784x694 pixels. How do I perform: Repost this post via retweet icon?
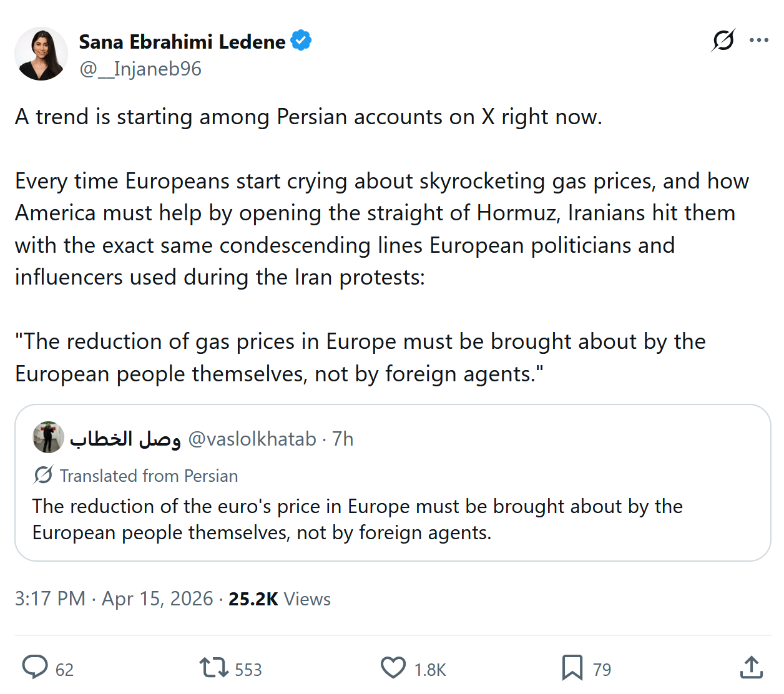click(x=213, y=668)
